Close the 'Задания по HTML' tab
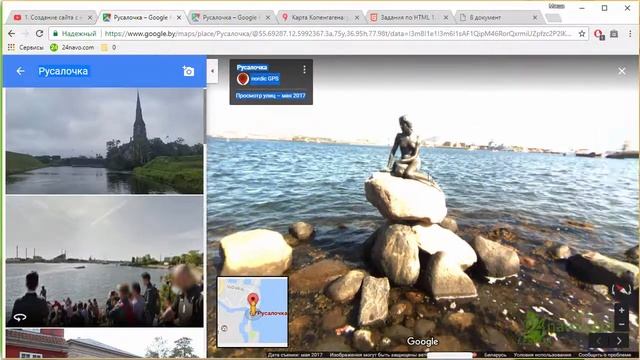 [x=446, y=18]
